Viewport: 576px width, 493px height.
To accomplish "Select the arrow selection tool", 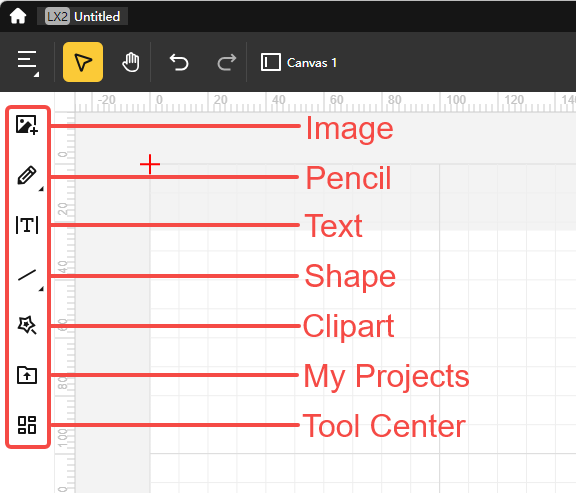I will tap(83, 62).
